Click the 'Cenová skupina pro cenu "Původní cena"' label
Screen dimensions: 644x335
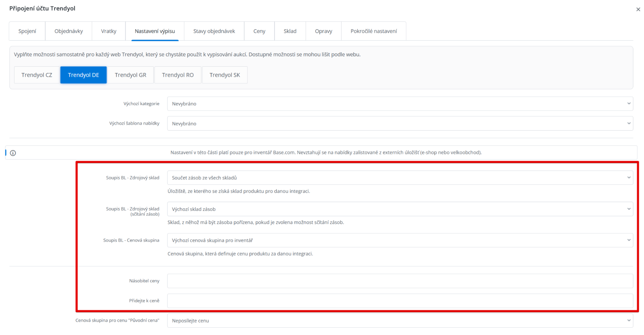coord(117,320)
